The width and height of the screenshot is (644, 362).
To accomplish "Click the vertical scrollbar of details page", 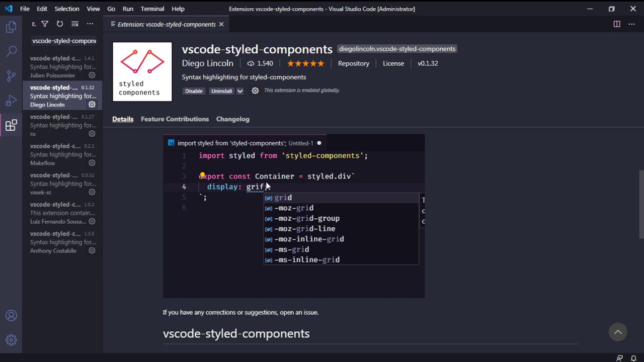I will [x=641, y=204].
